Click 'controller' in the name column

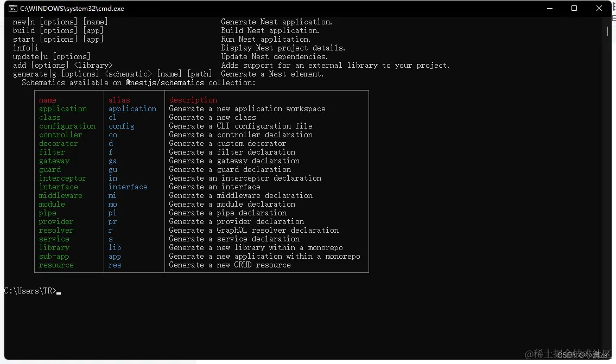(60, 135)
